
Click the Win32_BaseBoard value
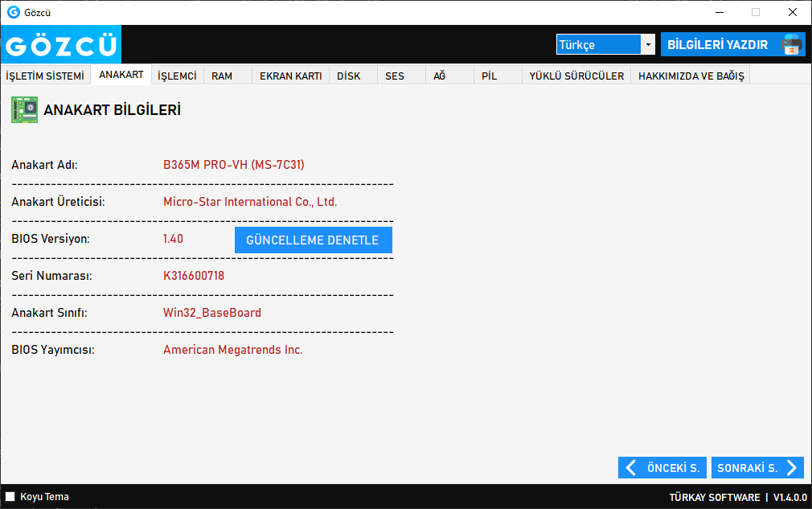pyautogui.click(x=211, y=313)
